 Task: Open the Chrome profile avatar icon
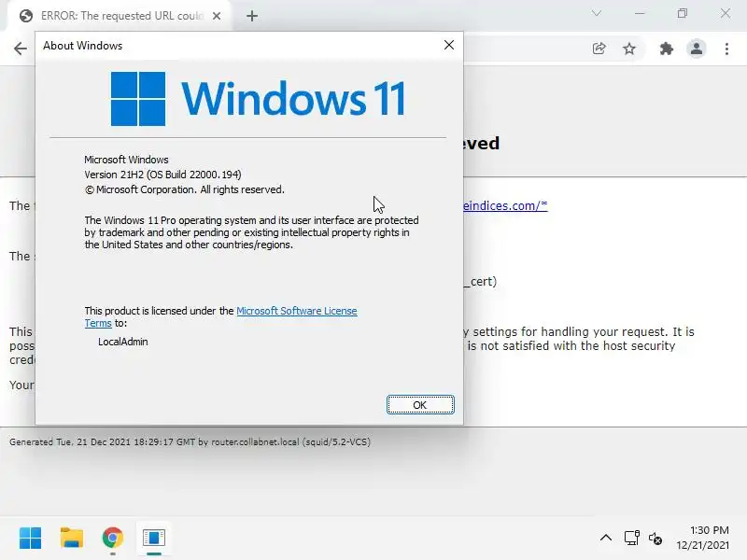[x=696, y=49]
